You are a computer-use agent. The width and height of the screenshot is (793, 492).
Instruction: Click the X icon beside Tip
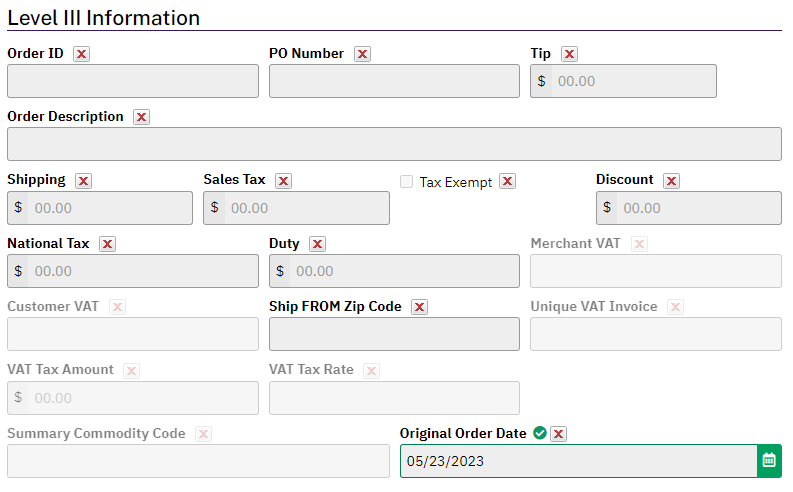[569, 54]
